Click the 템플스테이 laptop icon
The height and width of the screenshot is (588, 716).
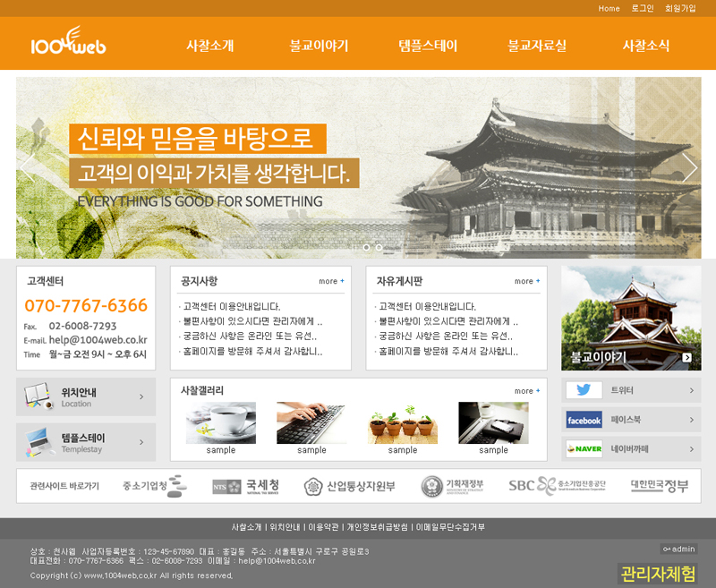[38, 442]
